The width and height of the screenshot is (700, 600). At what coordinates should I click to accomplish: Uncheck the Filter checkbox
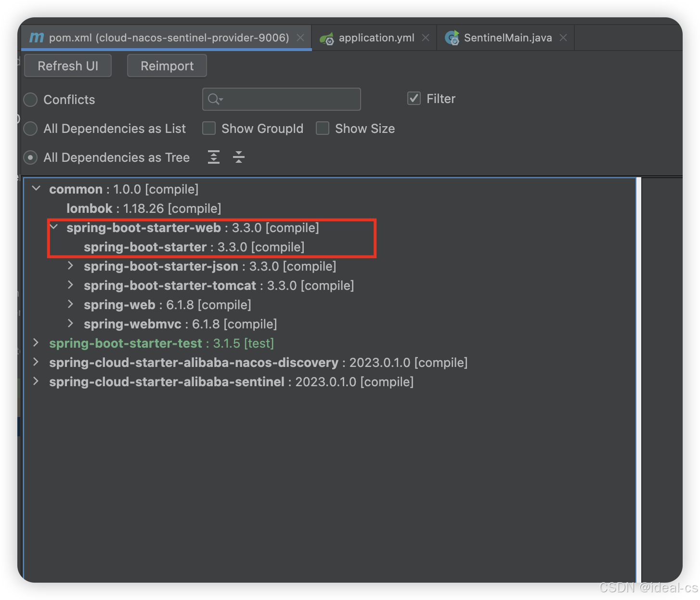414,98
